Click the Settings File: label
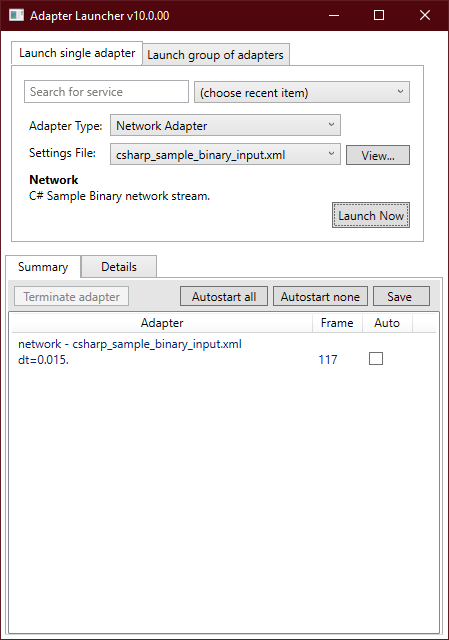The width and height of the screenshot is (449, 640). [x=62, y=153]
